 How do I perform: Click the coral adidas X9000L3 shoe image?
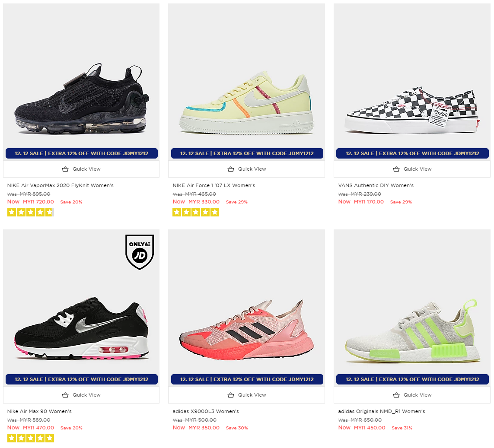click(246, 329)
